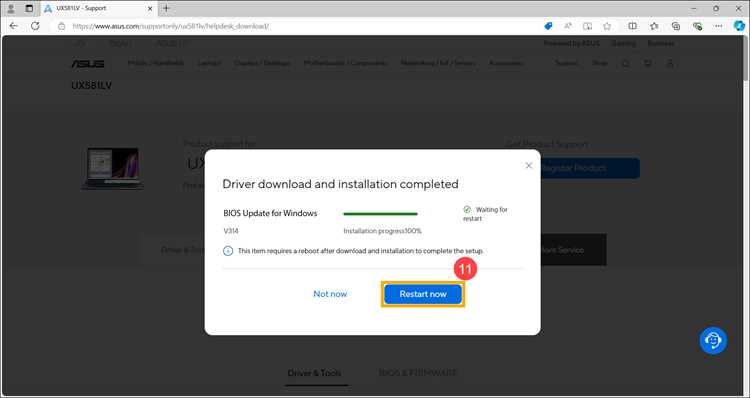Click the BIOS installation progress bar
Viewport: 750px width, 398px height.
[380, 214]
